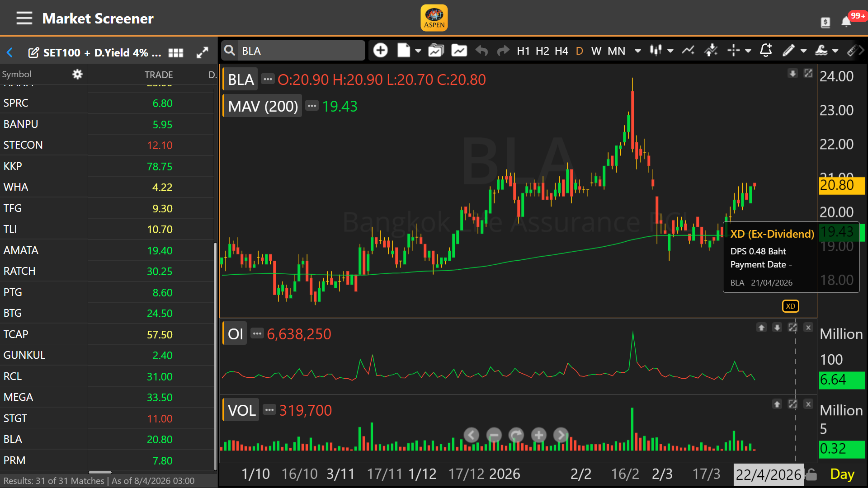Select the crosshair cursor tool
Viewport: 868px width, 488px height.
pyautogui.click(x=733, y=51)
